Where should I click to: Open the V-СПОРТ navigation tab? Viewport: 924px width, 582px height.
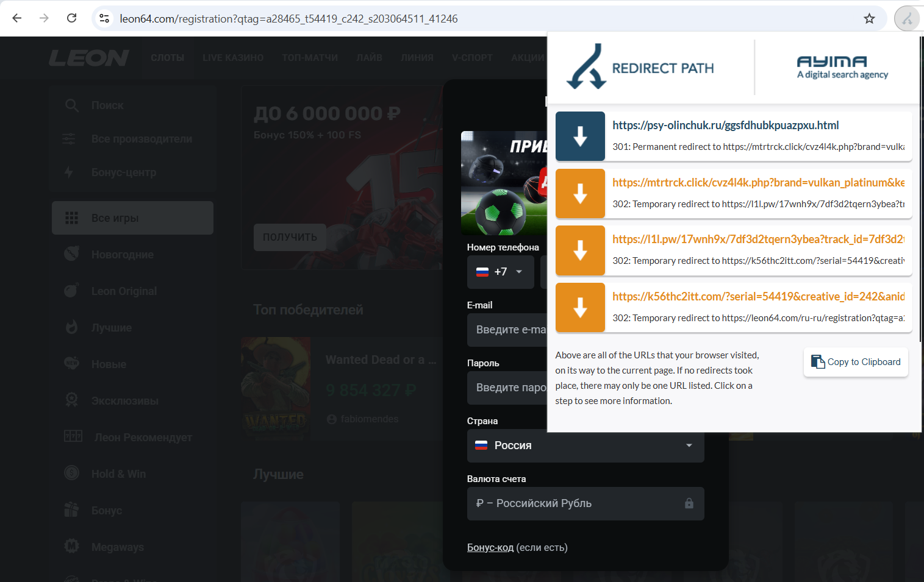pos(472,58)
